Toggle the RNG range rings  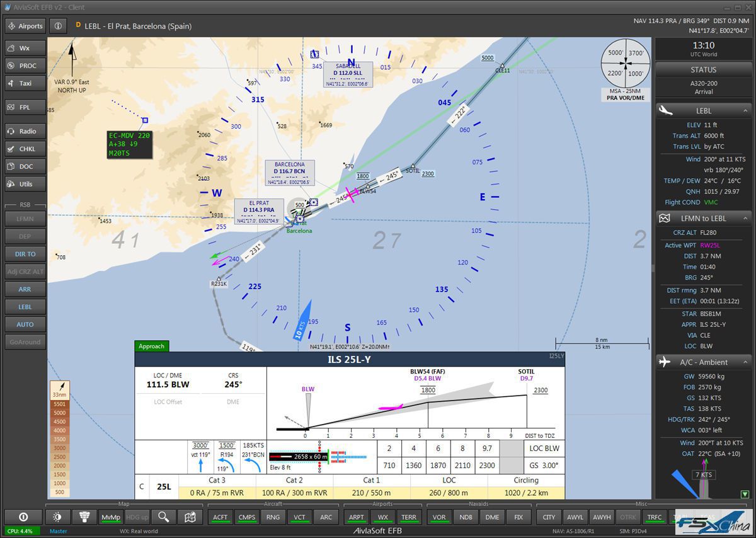pyautogui.click(x=273, y=517)
